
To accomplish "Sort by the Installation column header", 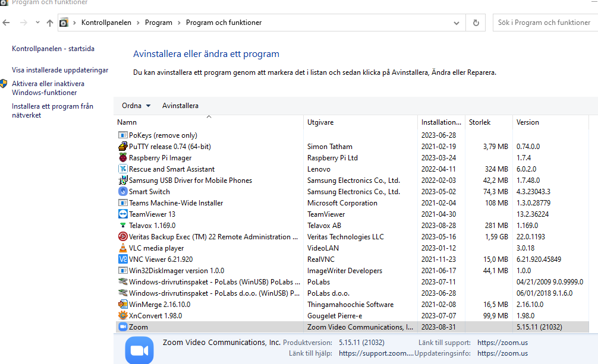I will click(x=441, y=122).
